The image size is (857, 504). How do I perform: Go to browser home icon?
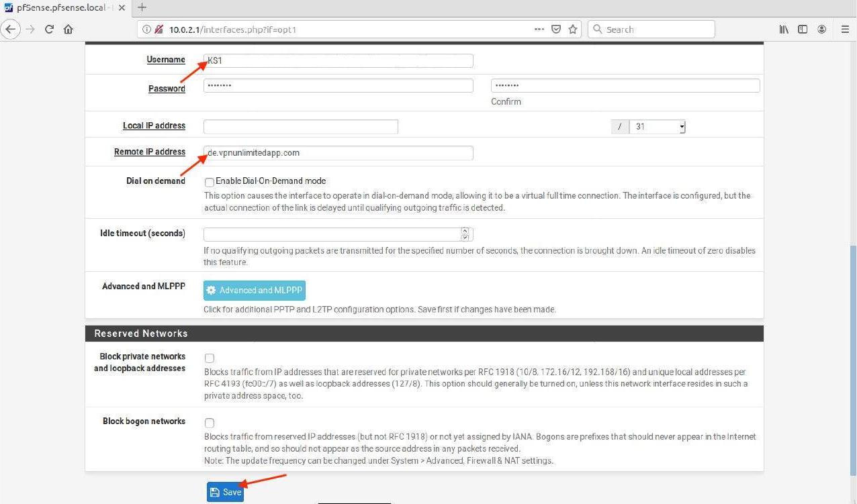68,30
